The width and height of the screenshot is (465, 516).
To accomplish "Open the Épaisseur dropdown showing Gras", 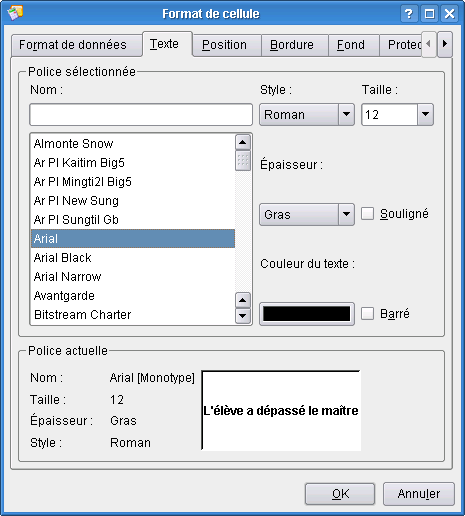I will point(307,215).
